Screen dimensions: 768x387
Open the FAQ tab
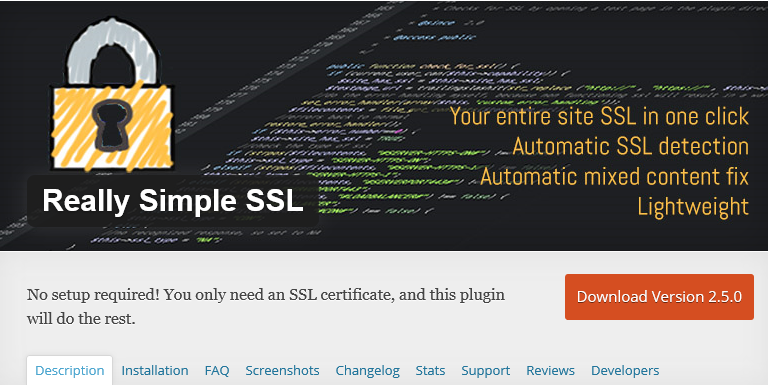pyautogui.click(x=217, y=370)
